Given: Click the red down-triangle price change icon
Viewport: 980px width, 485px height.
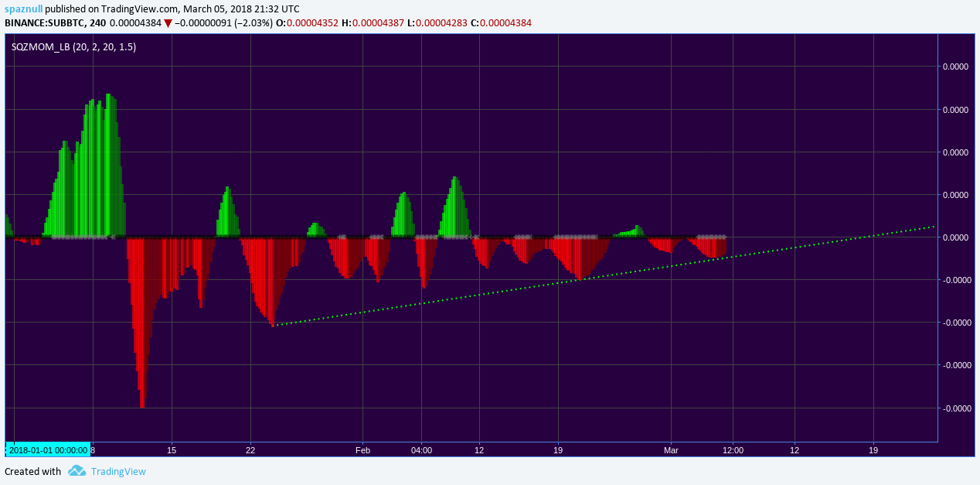Looking at the screenshot, I should 168,23.
